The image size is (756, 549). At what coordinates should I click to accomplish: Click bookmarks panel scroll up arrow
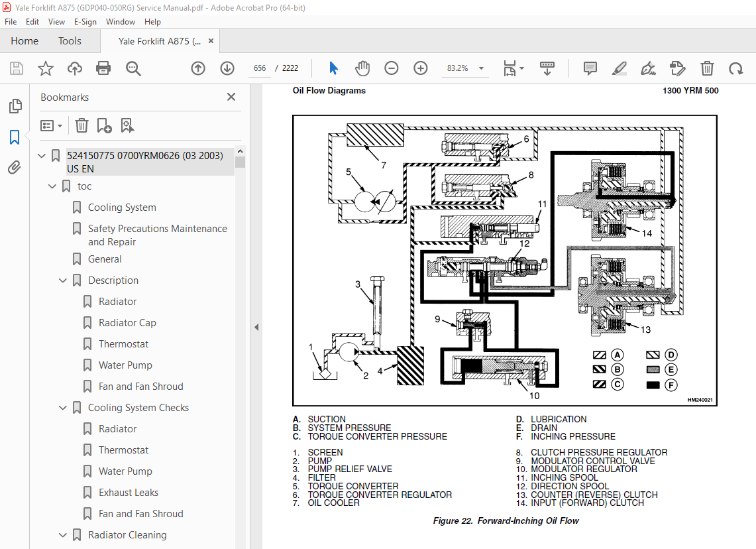(240, 151)
